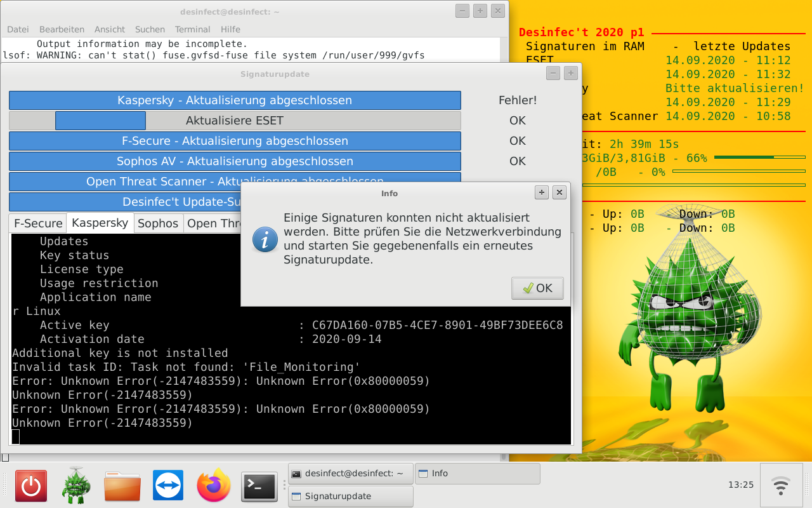The height and width of the screenshot is (508, 812).
Task: Click the Info dialog's message text
Action: pos(422,239)
